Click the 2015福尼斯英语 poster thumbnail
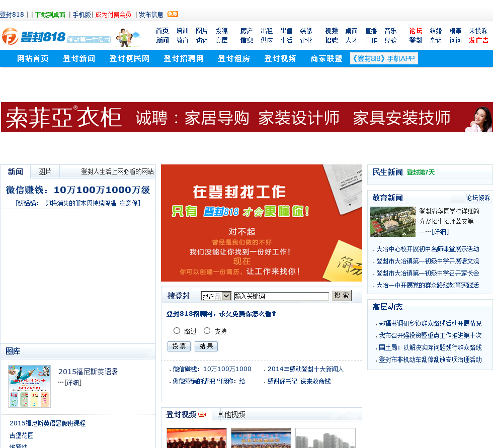 pos(29,387)
